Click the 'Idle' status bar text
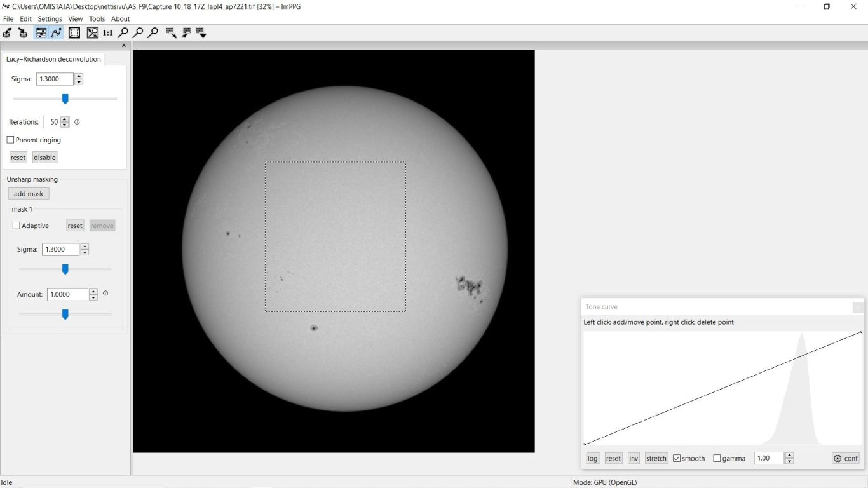The width and height of the screenshot is (868, 488). coord(7,482)
